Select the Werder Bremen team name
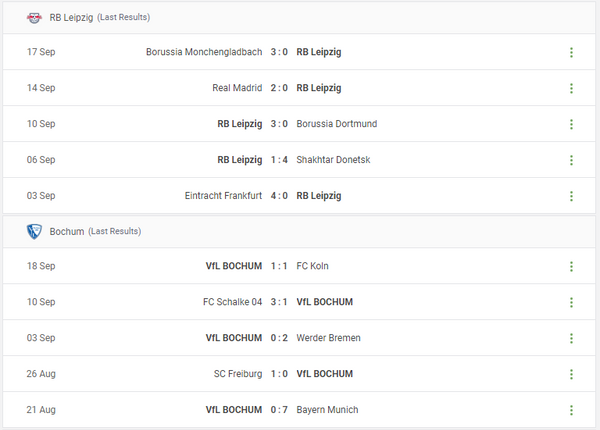The height and width of the screenshot is (430, 600). pos(328,338)
